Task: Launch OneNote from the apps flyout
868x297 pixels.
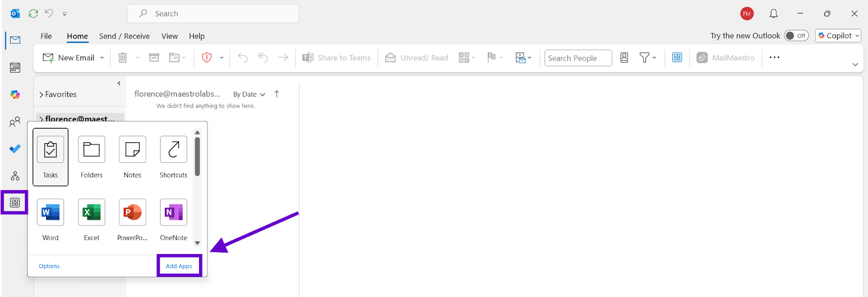Action: tap(174, 220)
